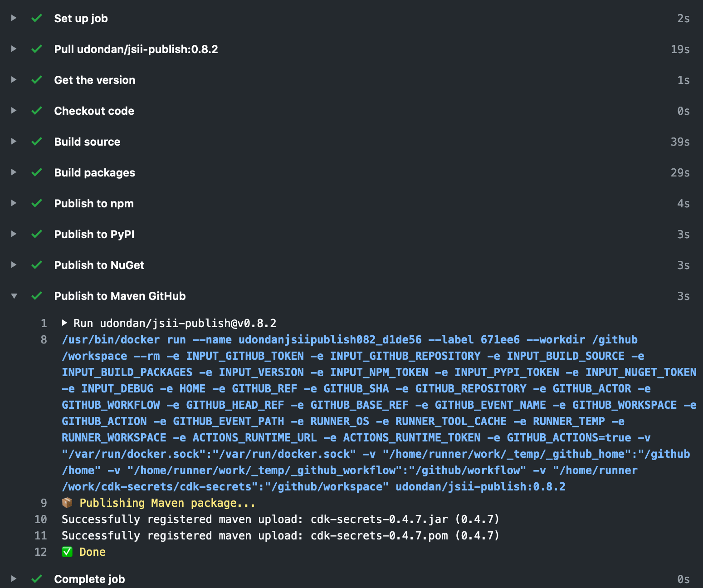Image resolution: width=703 pixels, height=588 pixels.
Task: Click the success icon next to Complete job
Action: pos(36,579)
